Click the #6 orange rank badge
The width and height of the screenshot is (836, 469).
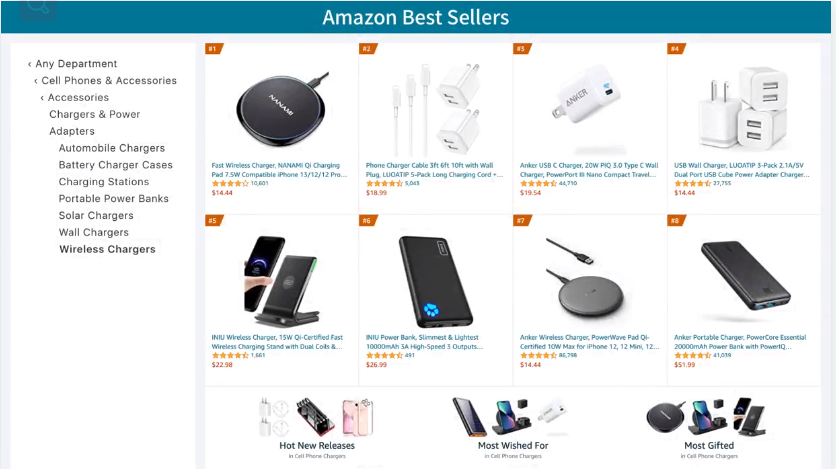click(368, 221)
